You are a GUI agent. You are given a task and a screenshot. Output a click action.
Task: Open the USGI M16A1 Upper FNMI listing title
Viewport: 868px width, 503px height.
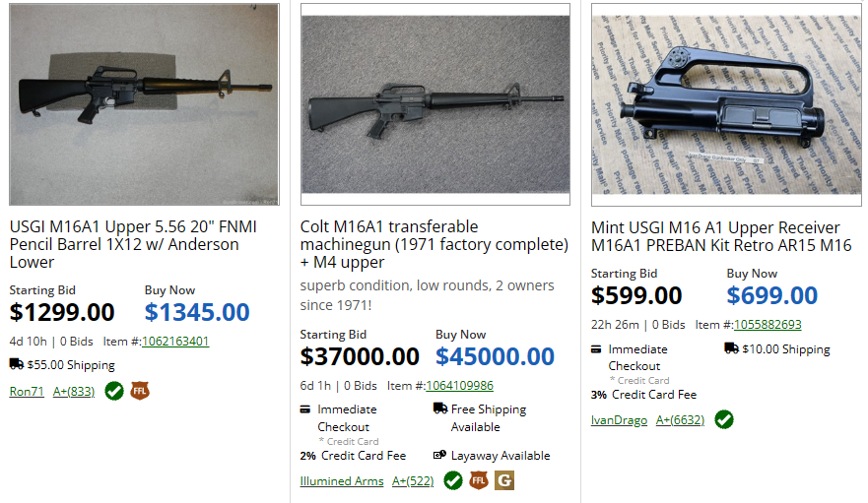(133, 244)
